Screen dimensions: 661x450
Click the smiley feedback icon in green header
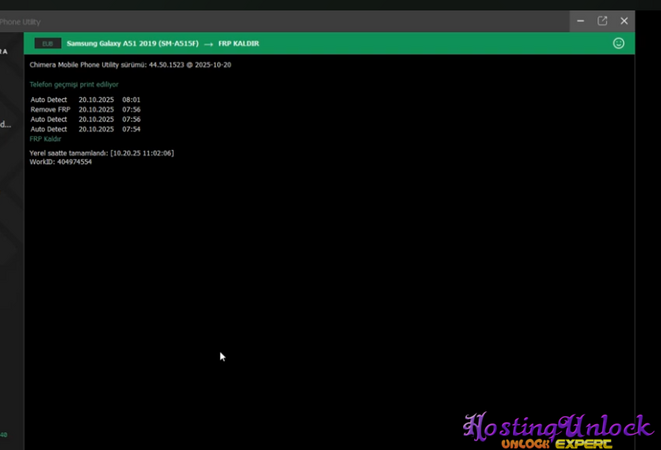[619, 43]
